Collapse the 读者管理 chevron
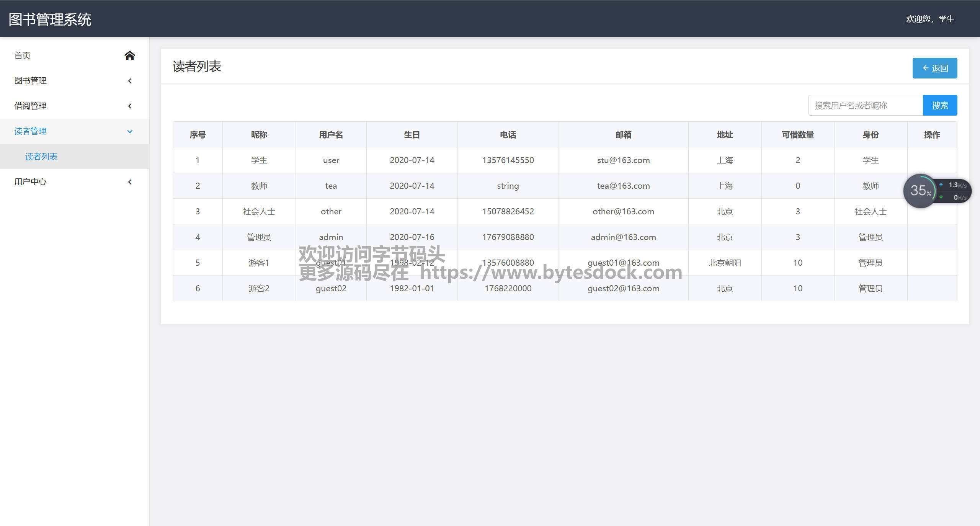 130,131
